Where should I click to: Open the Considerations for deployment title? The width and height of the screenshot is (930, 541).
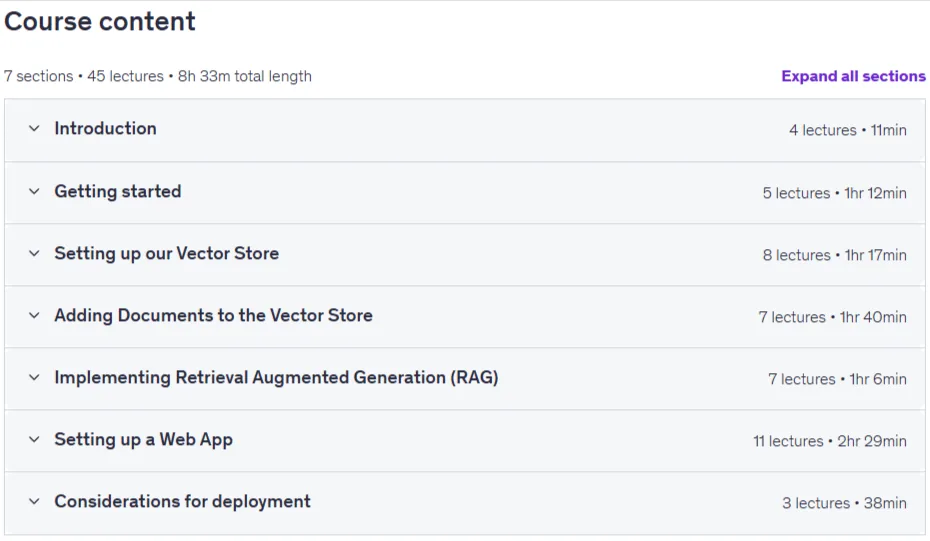coord(183,501)
